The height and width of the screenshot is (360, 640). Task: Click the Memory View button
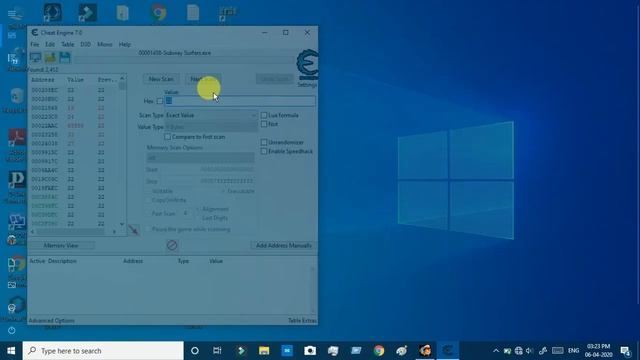pos(61,245)
